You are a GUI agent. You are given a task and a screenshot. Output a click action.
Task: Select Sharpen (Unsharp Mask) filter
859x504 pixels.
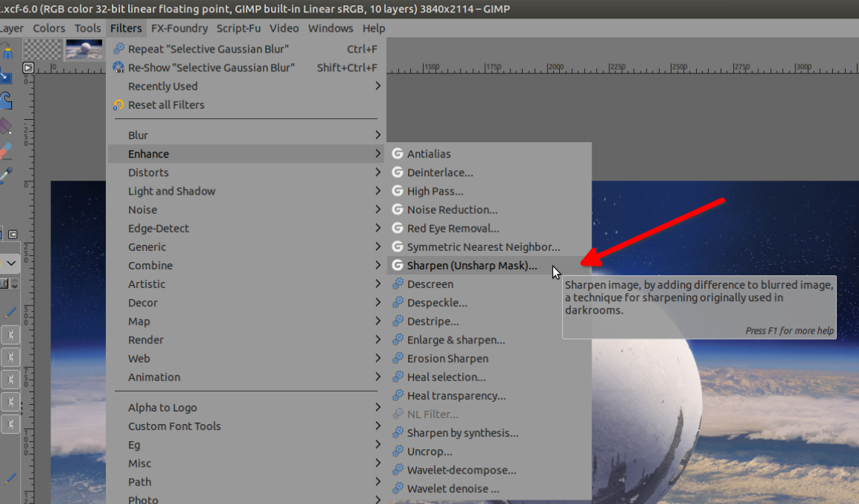click(489, 266)
